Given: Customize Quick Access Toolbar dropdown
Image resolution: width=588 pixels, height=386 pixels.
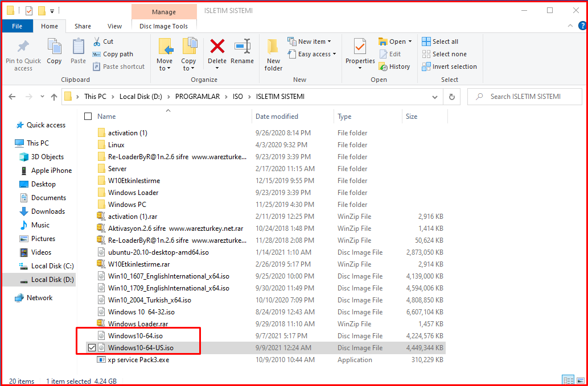Looking at the screenshot, I should [52, 11].
